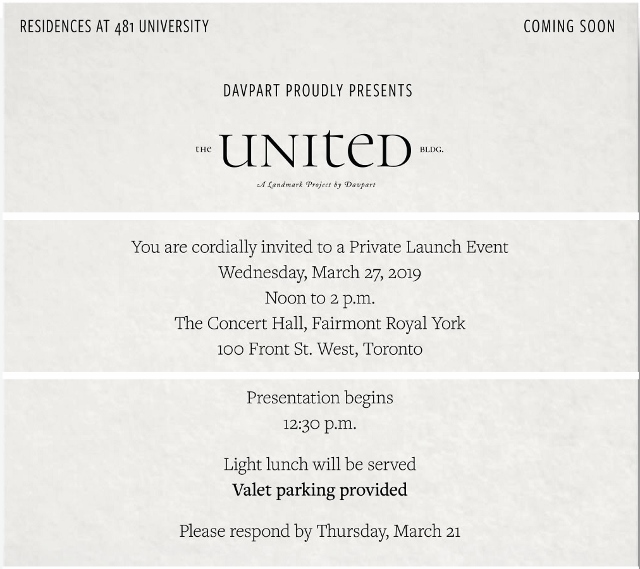Click the large 'United' logo wordmark
Screen dimensions: 640x569
point(316,149)
